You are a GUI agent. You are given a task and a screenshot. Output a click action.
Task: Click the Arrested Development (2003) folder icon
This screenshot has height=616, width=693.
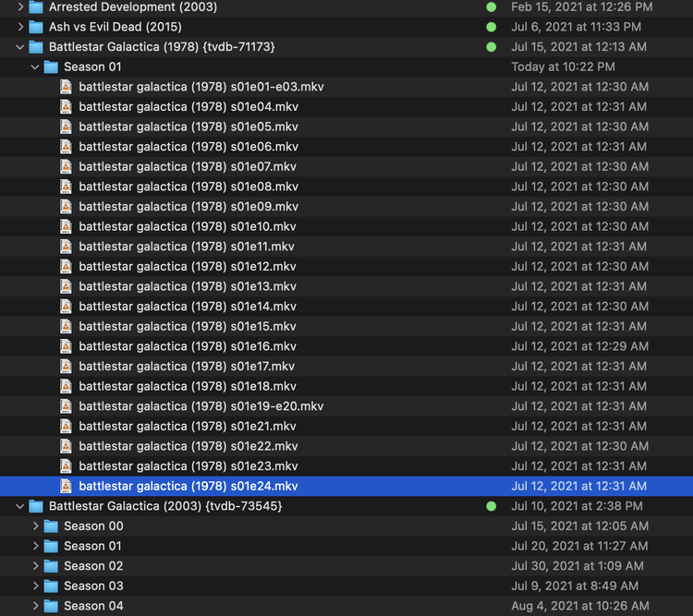36,6
